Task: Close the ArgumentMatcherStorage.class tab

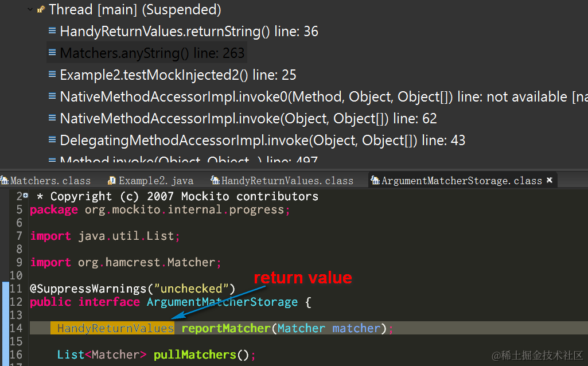Action: [x=550, y=180]
